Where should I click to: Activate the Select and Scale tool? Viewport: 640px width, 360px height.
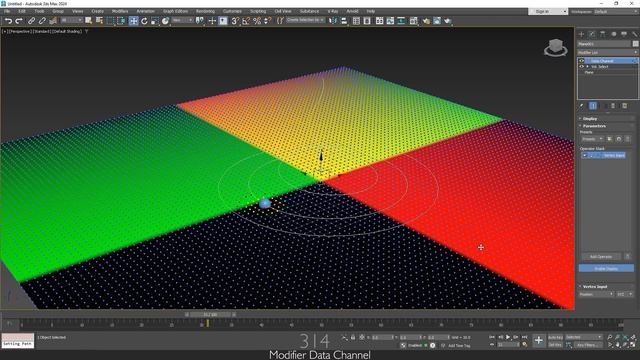click(155, 21)
